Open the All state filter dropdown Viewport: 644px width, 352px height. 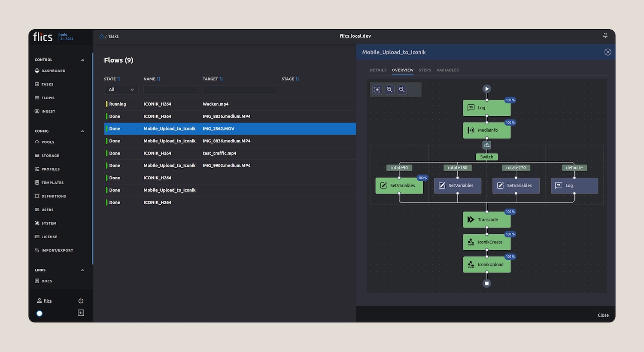coord(121,90)
